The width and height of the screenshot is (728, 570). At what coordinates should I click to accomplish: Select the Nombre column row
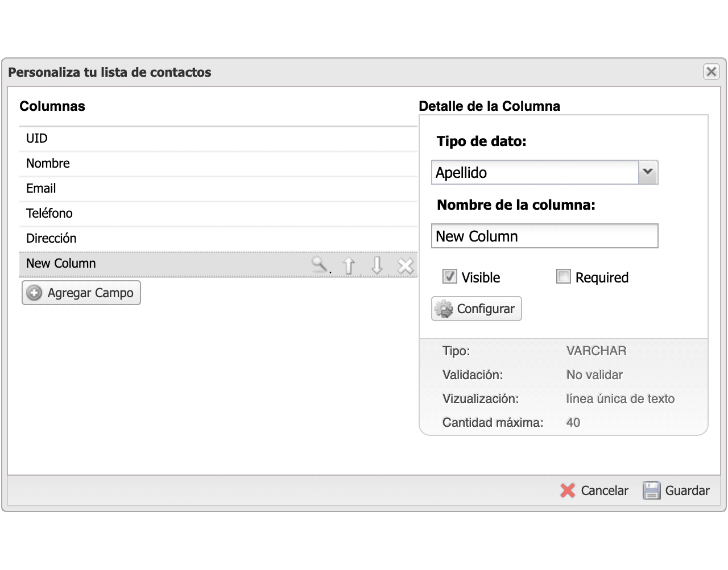(218, 164)
